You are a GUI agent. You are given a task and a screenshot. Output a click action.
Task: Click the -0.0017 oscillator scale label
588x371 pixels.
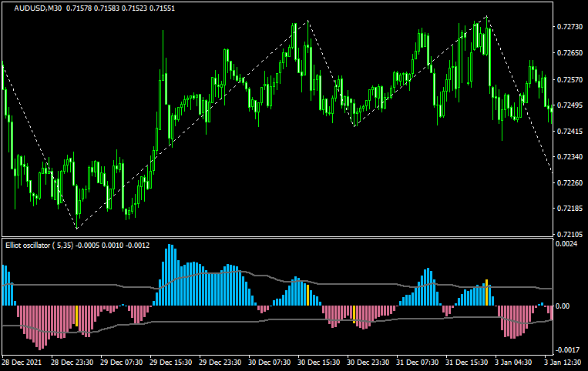coord(569,350)
